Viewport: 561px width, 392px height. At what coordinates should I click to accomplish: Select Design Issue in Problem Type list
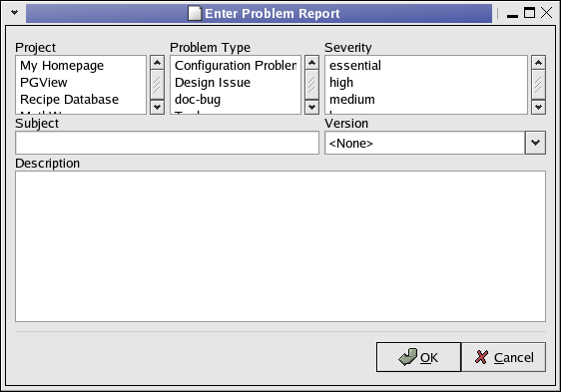(236, 82)
